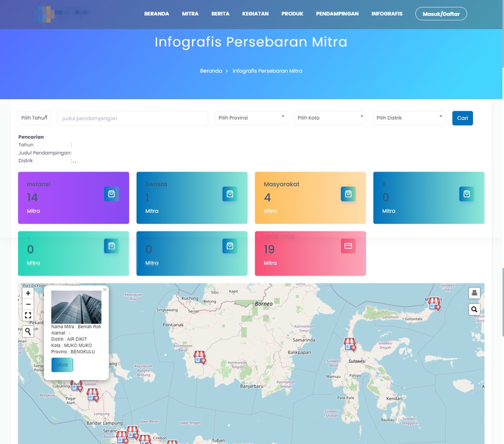504x444 pixels.
Task: Click More in Berkah Roti popup
Action: click(x=62, y=365)
